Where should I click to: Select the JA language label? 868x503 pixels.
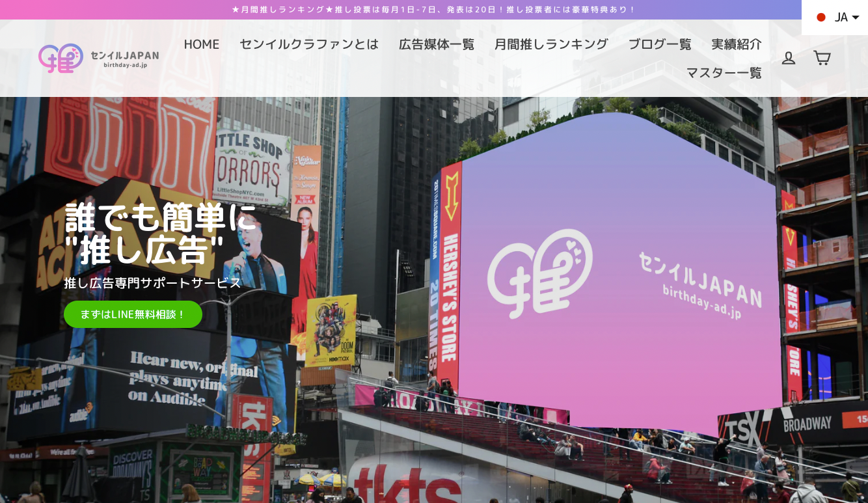pos(841,18)
